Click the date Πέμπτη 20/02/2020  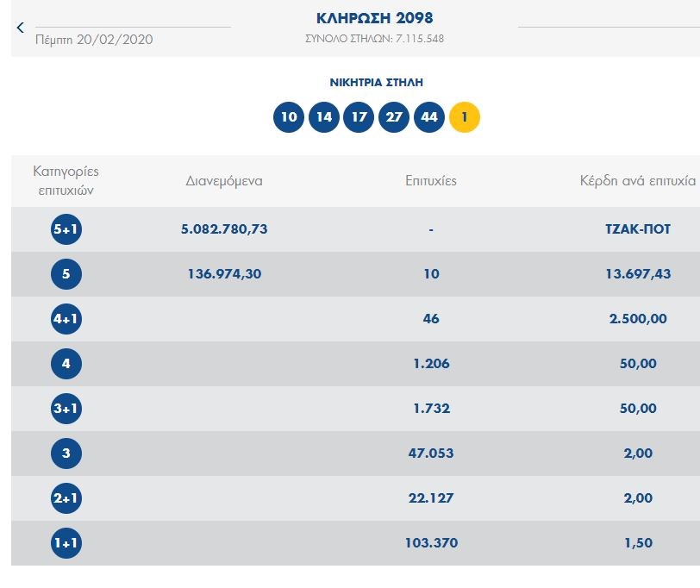pyautogui.click(x=94, y=40)
